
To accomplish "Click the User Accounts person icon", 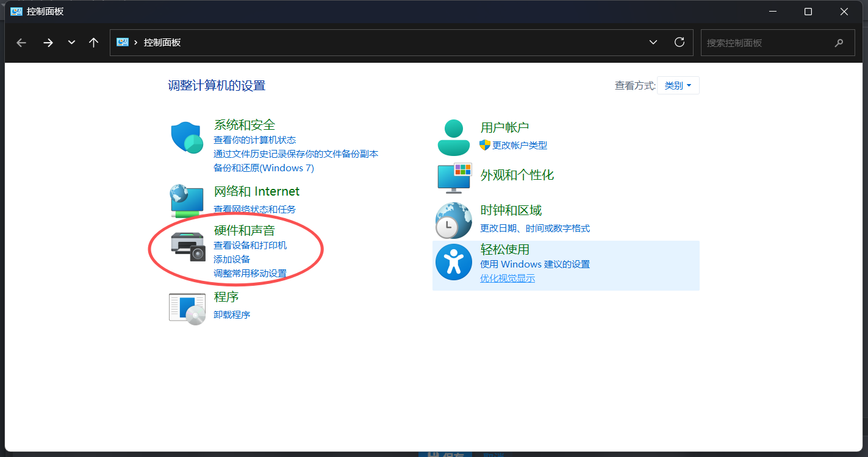I will pyautogui.click(x=454, y=137).
